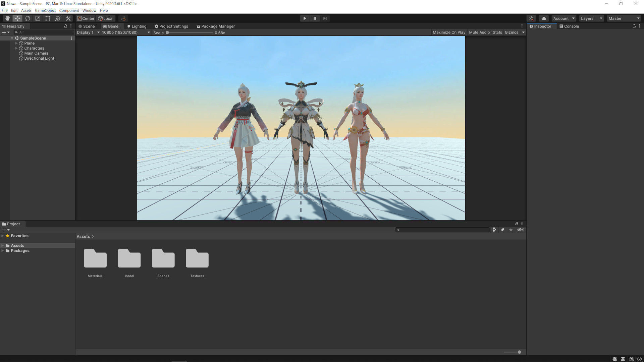Open the Gizmos dropdown arrow
This screenshot has height=362, width=644.
point(523,33)
